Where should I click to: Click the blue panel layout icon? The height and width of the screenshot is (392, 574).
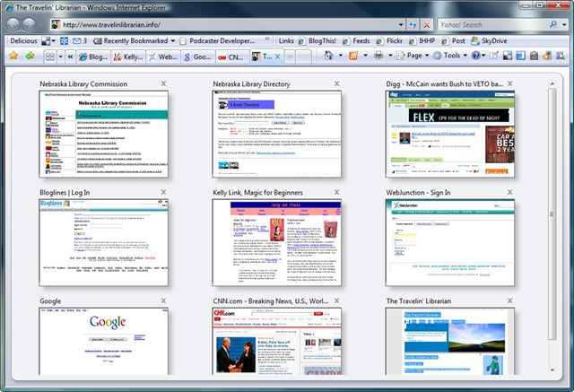[x=520, y=56]
